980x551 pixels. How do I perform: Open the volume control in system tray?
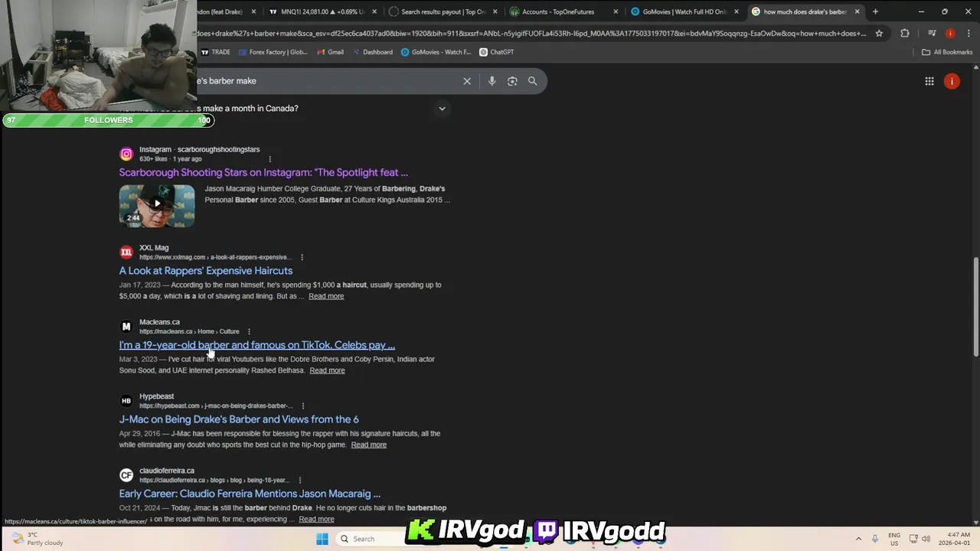[926, 539]
